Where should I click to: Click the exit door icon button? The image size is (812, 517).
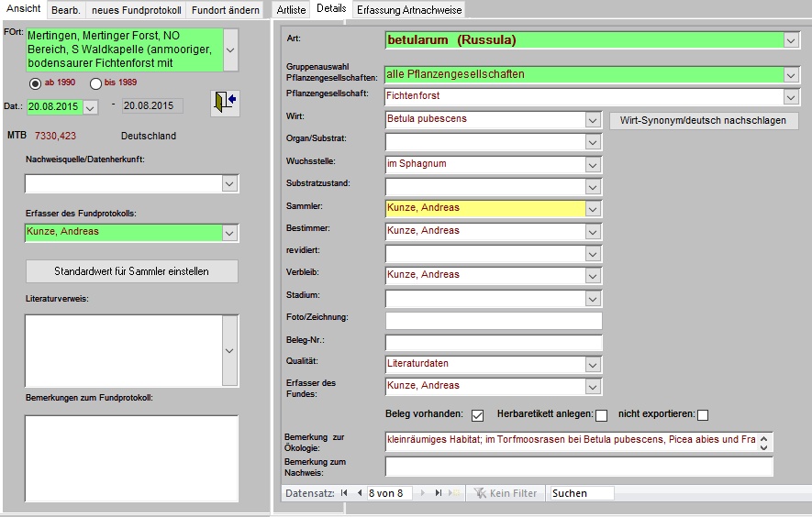point(224,103)
